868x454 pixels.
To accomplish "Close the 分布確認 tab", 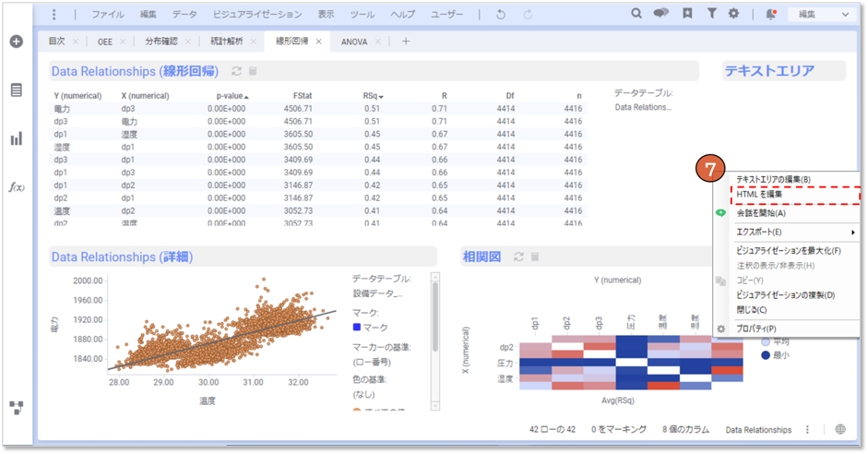I will pyautogui.click(x=188, y=42).
